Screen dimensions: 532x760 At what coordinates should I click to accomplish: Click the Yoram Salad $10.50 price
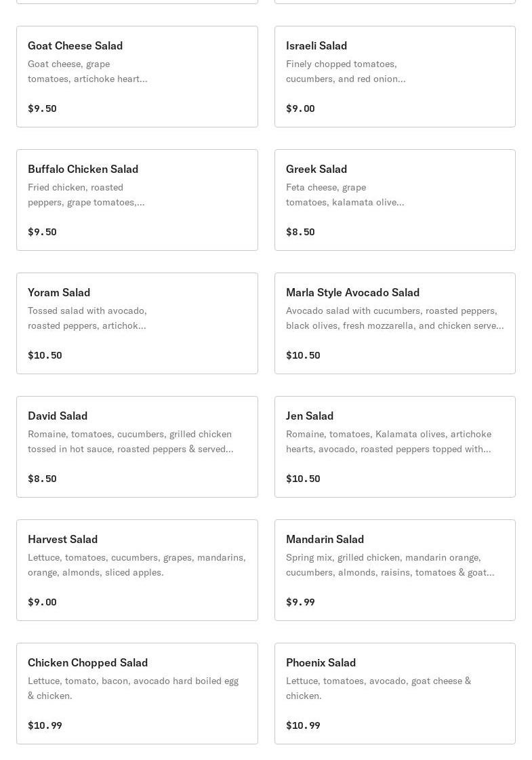coord(45,355)
